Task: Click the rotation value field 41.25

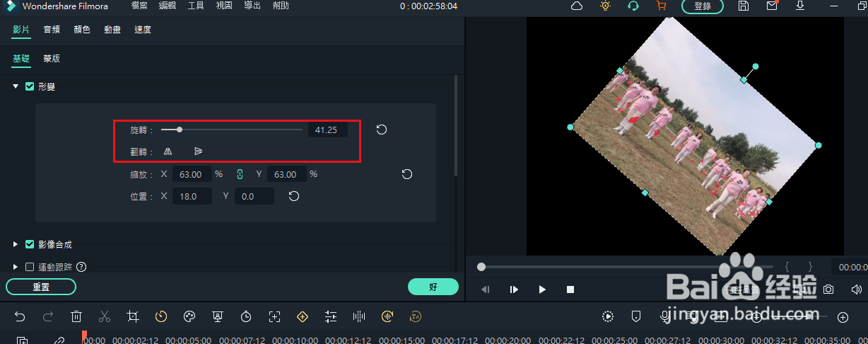Action: [327, 130]
